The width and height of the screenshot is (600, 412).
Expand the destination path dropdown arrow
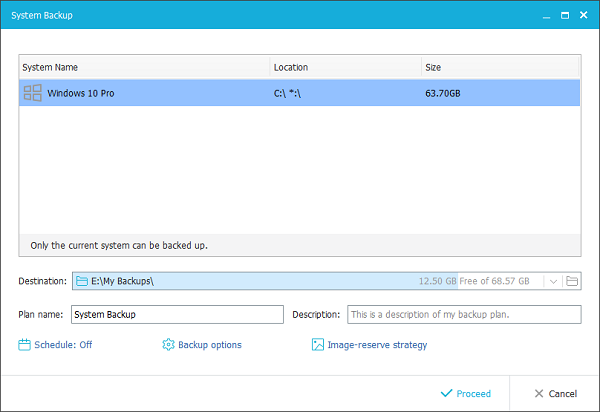point(553,281)
